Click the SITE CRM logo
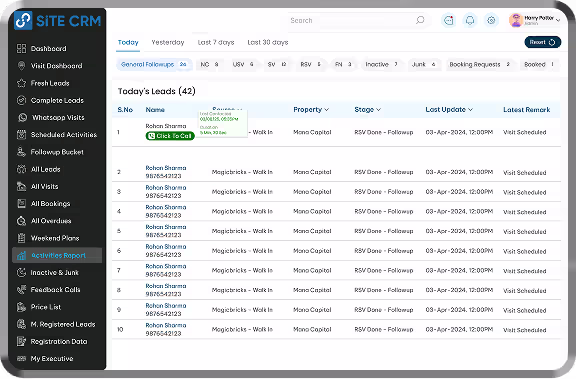Screen dimensions: 576x379 (x=58, y=21)
